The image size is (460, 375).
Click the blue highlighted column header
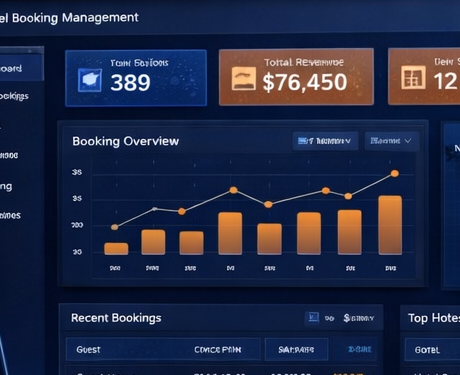coord(360,349)
